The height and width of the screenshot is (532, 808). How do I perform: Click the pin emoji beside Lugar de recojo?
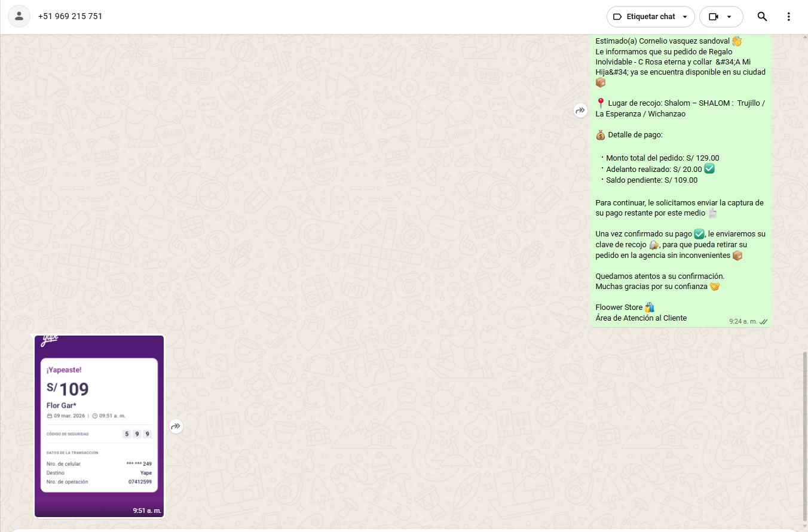(x=601, y=103)
